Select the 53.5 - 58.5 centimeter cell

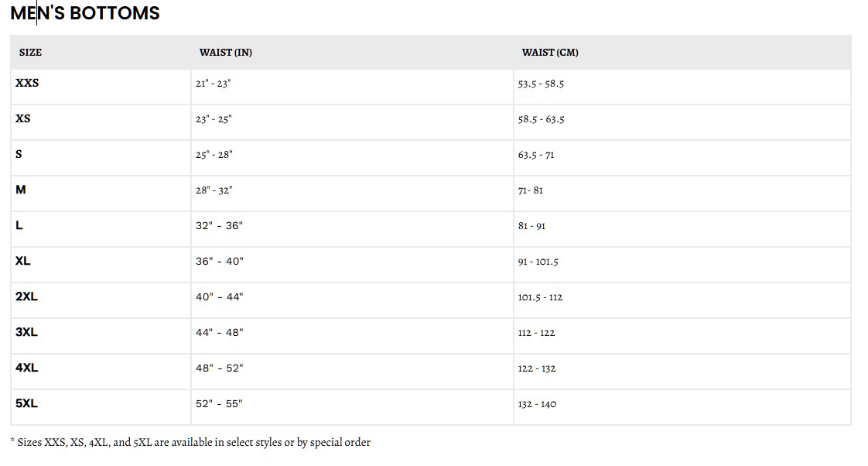click(541, 84)
